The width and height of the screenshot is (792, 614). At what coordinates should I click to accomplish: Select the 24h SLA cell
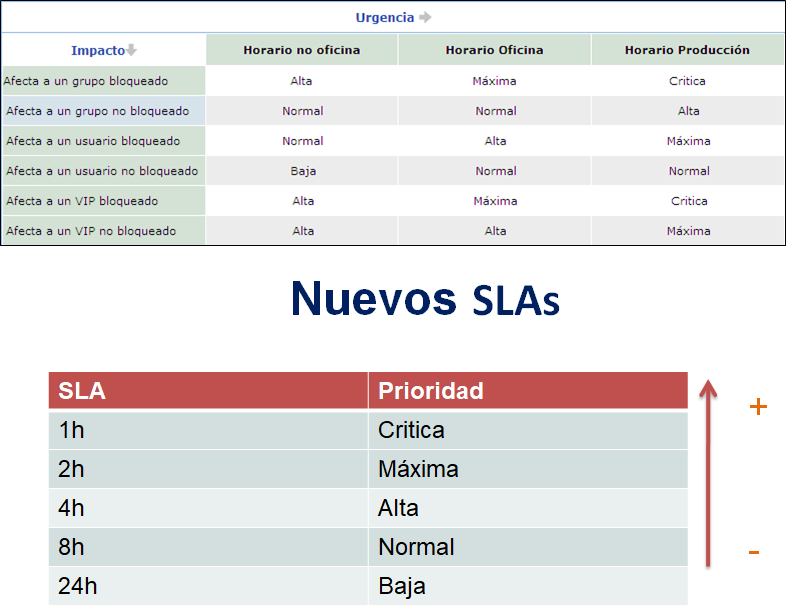click(78, 586)
